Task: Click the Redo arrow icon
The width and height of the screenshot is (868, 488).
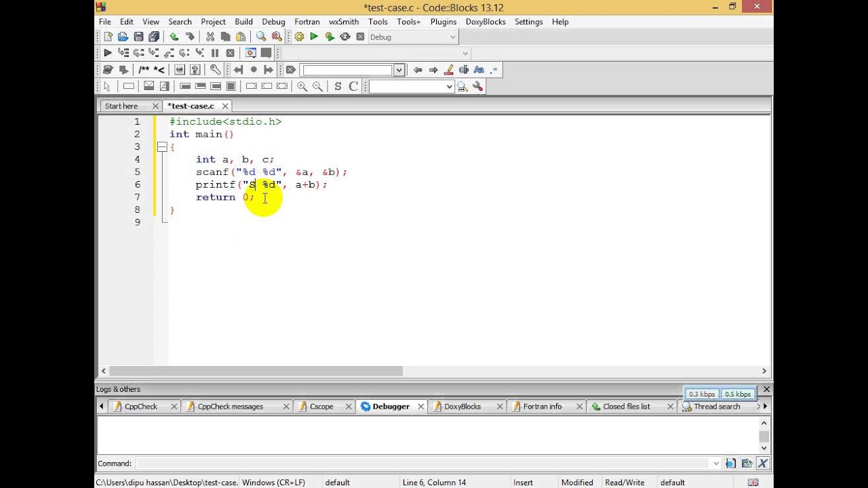Action: point(190,37)
